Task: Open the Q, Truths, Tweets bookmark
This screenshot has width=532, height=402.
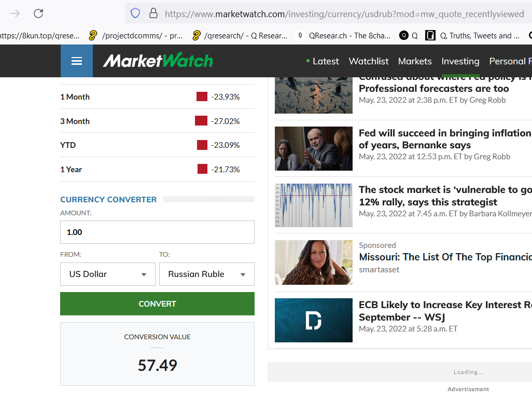Action: coord(472,36)
